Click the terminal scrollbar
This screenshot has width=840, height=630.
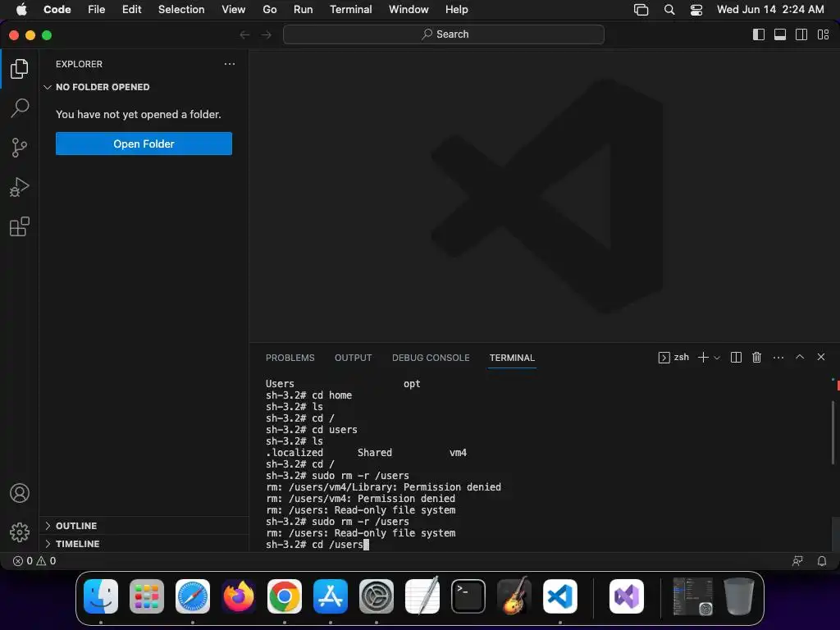pos(833,431)
